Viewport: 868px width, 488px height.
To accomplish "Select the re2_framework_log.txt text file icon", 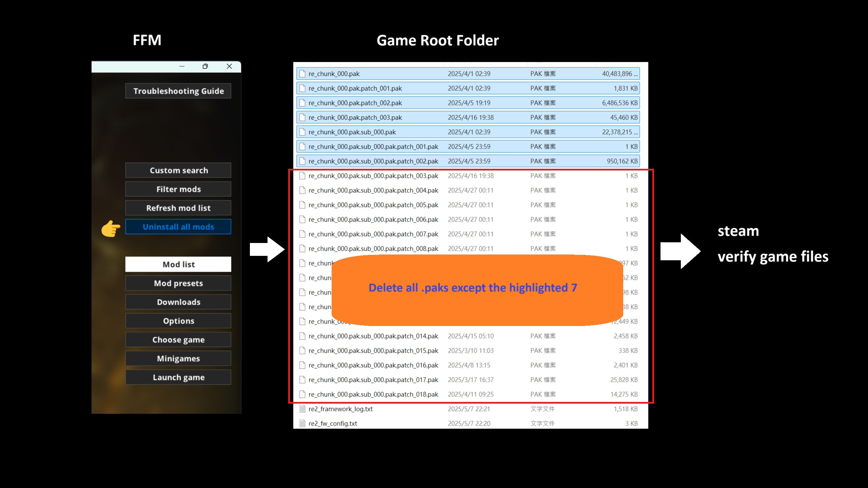I will coord(302,409).
